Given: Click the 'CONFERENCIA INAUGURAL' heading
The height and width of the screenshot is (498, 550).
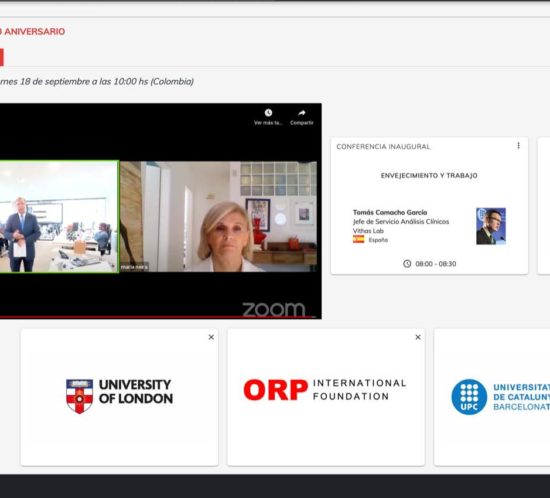Looking at the screenshot, I should pos(383,147).
